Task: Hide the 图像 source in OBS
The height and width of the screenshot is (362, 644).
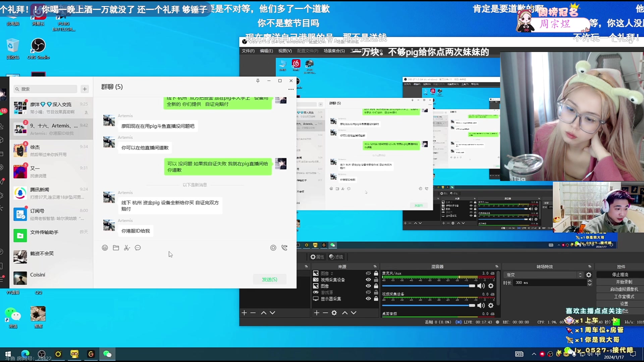Action: pyautogui.click(x=368, y=286)
